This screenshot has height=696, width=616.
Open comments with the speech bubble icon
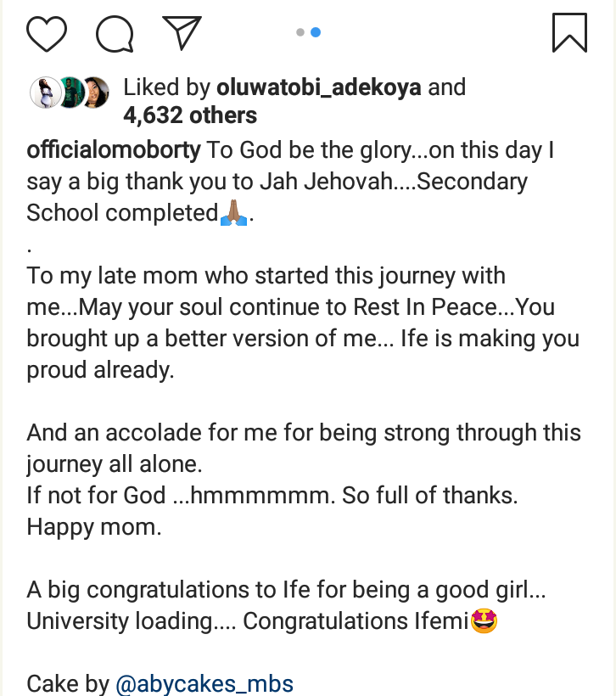pos(115,34)
